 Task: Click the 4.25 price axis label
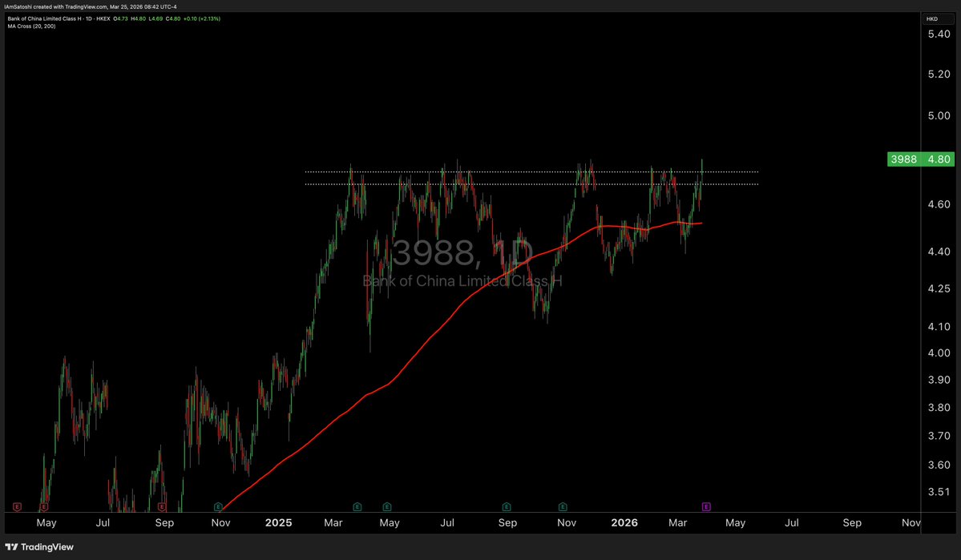[x=939, y=288]
